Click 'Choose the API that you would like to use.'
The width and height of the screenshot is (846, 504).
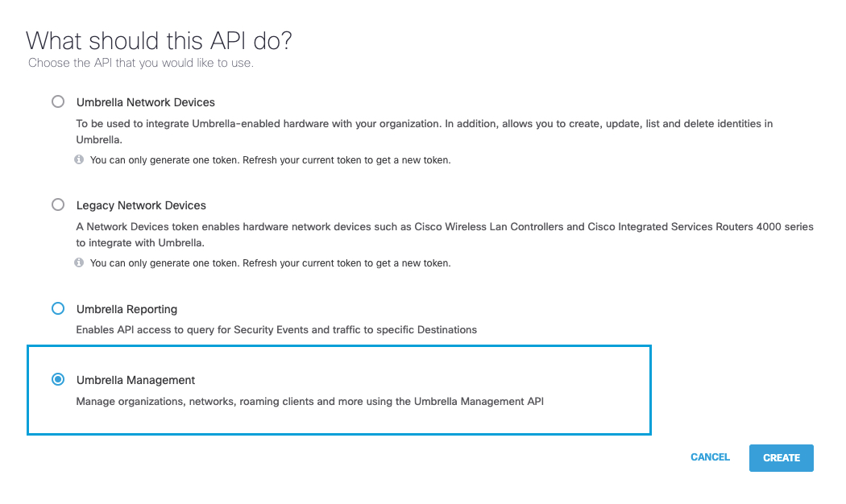[x=141, y=63]
